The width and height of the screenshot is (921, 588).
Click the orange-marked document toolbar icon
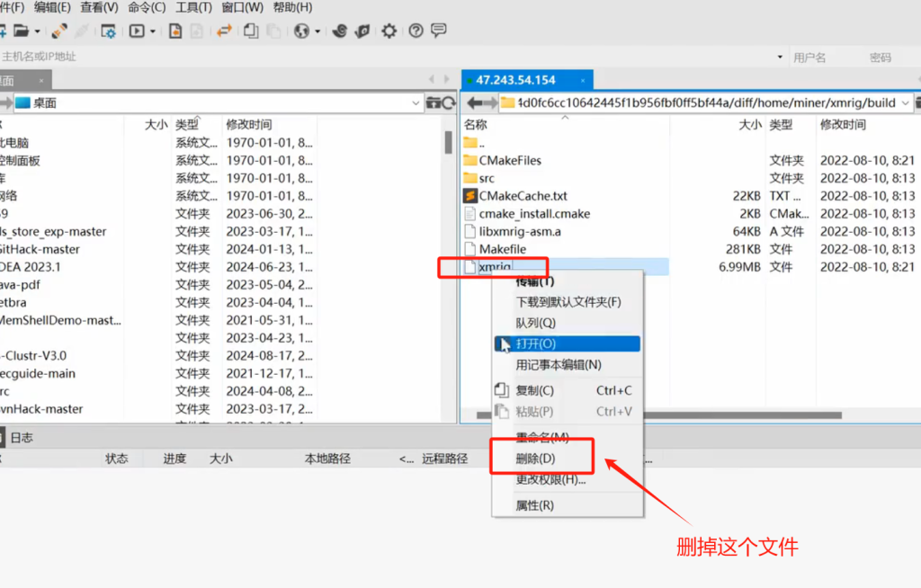pyautogui.click(x=175, y=31)
